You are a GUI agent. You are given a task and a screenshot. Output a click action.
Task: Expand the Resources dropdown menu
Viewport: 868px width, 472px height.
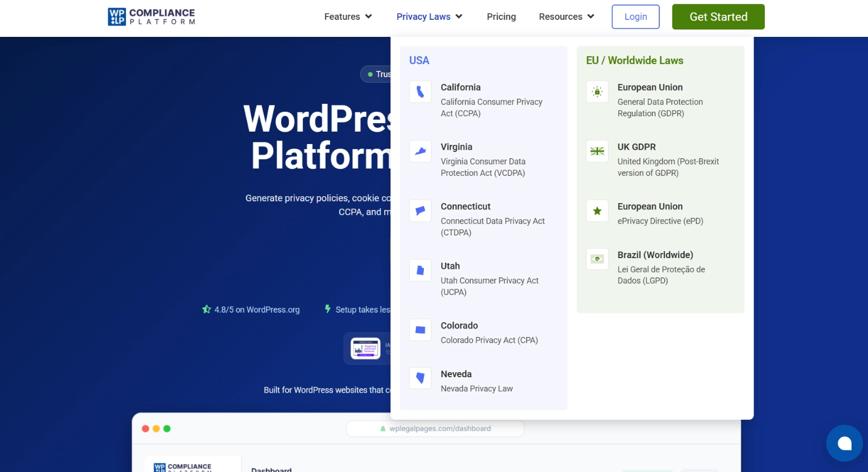[566, 17]
